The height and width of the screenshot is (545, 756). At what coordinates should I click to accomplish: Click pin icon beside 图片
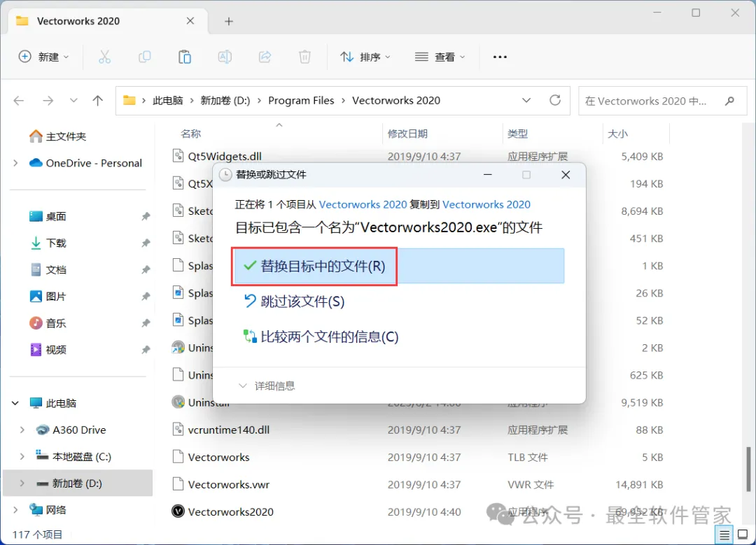[x=146, y=297]
